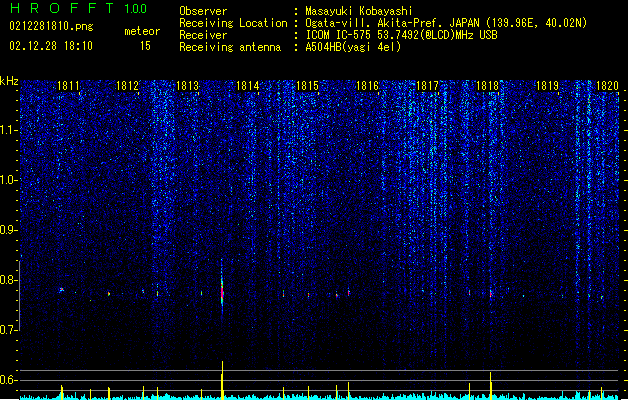Click the 0.6 kHz axis label
The height and width of the screenshot is (400, 629).
tap(9, 380)
